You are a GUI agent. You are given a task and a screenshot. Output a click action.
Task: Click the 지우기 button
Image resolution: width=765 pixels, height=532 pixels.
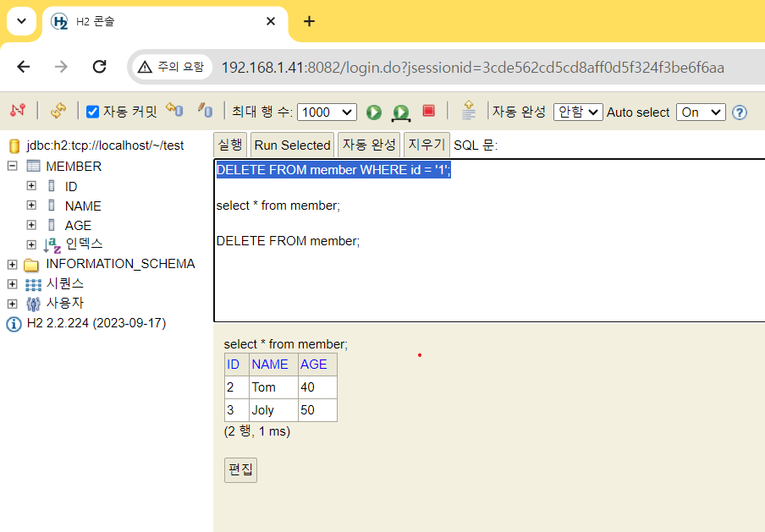pos(427,145)
